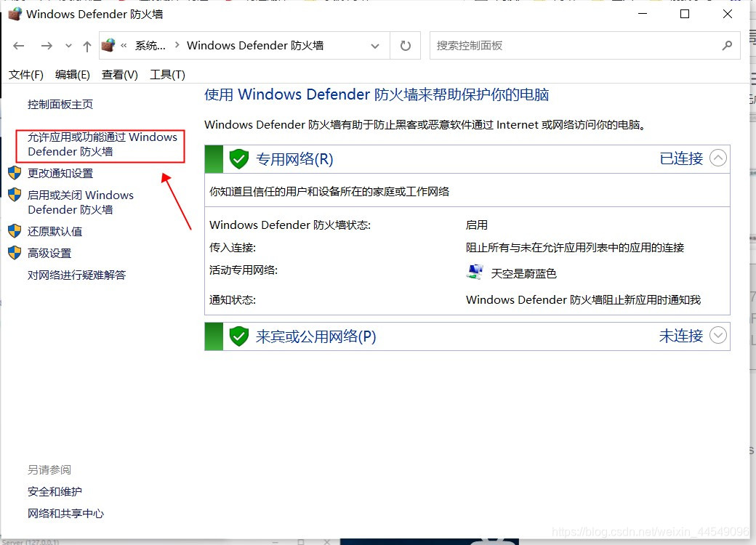Image resolution: width=756 pixels, height=545 pixels.
Task: Click the title bar firewall icon
Action: [15, 14]
